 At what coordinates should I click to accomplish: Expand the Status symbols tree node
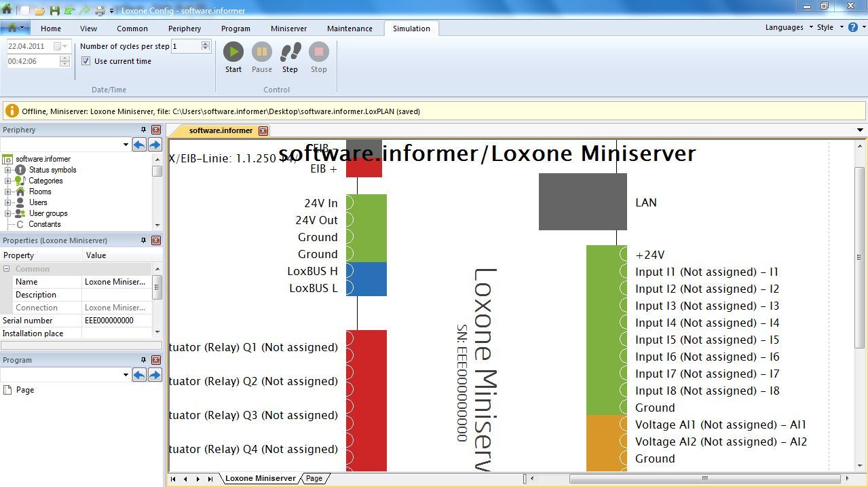(x=7, y=170)
